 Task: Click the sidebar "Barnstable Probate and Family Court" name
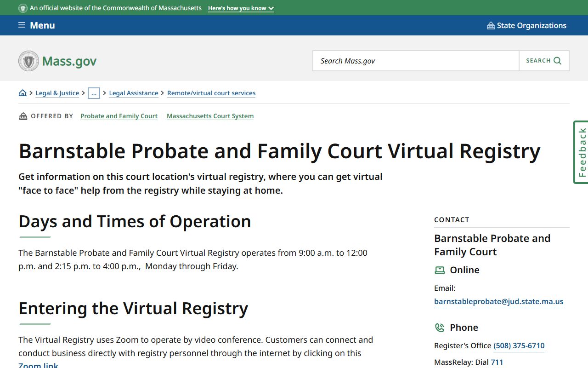point(492,245)
